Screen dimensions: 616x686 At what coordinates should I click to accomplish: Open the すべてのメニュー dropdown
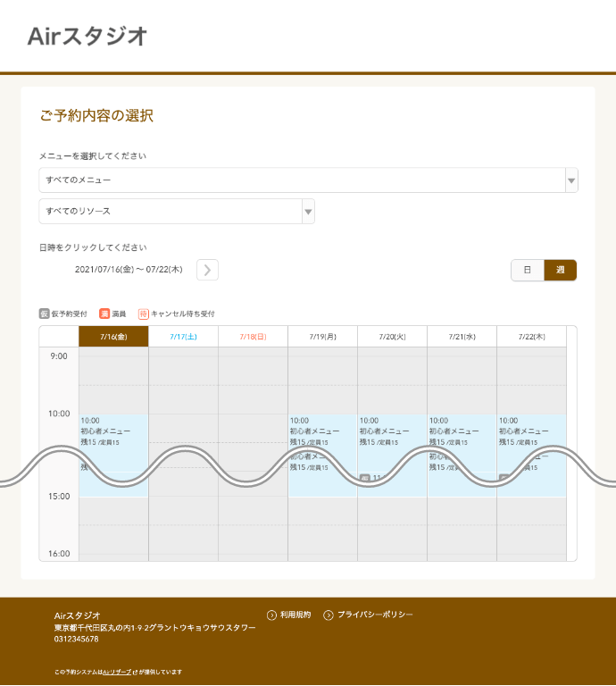point(308,180)
